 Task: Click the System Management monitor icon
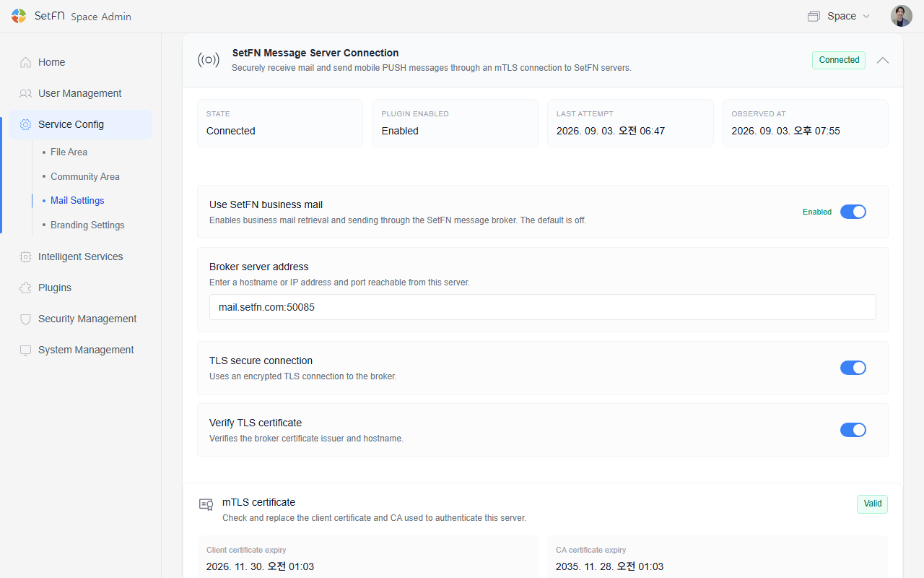click(26, 350)
